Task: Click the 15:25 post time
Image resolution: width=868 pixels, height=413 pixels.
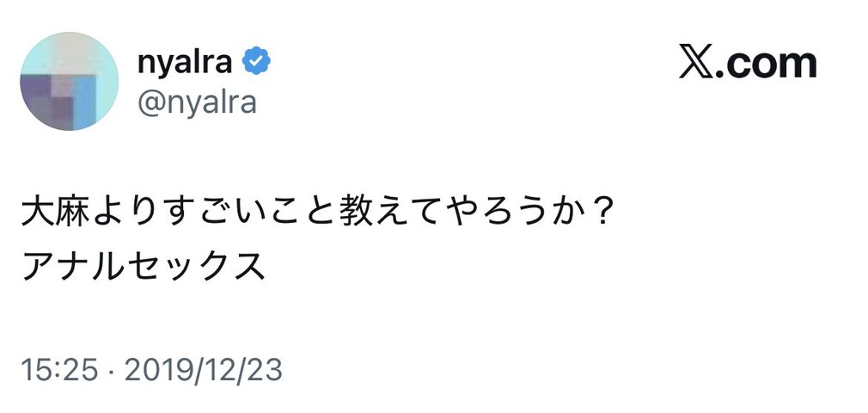Action: pos(57,372)
